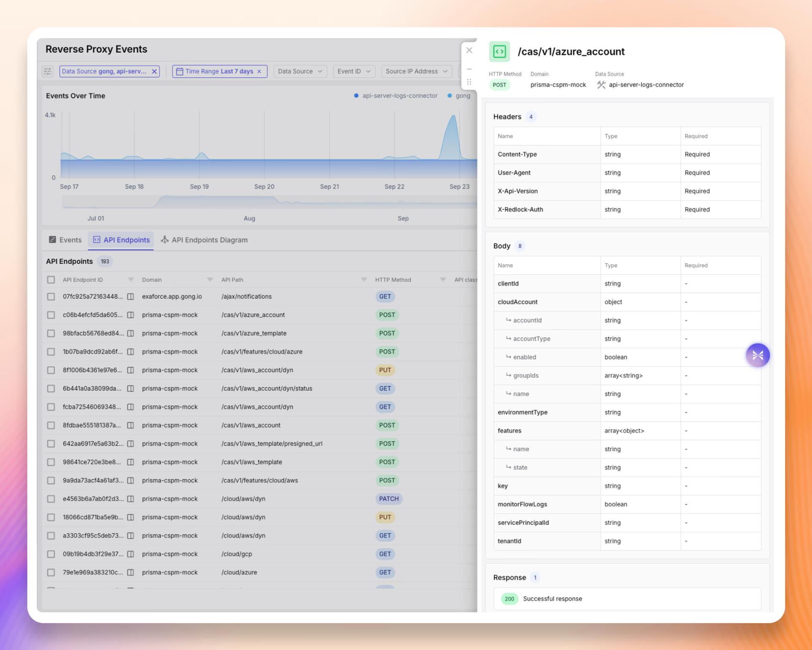812x650 pixels.
Task: Filter the HTTP Method column
Action: click(443, 280)
